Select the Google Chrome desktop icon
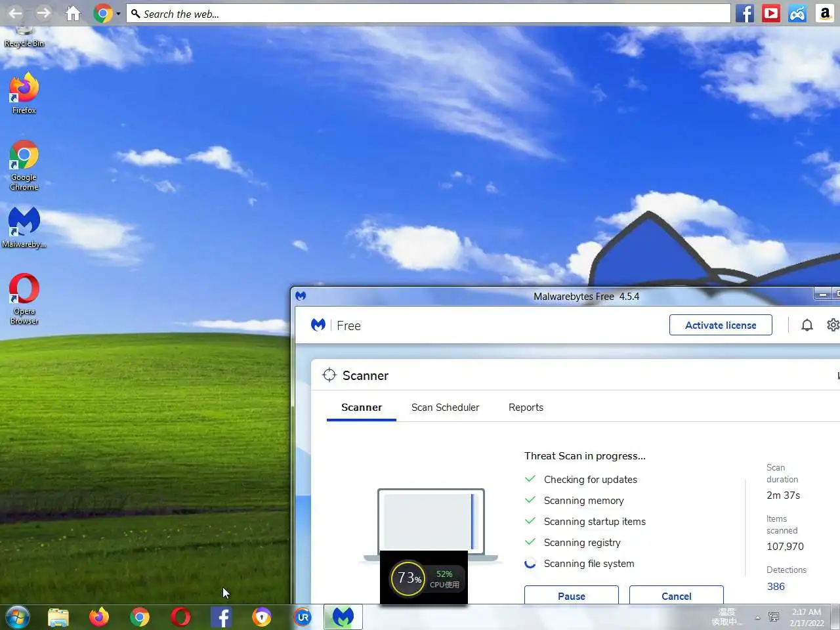The height and width of the screenshot is (630, 840). (x=24, y=165)
